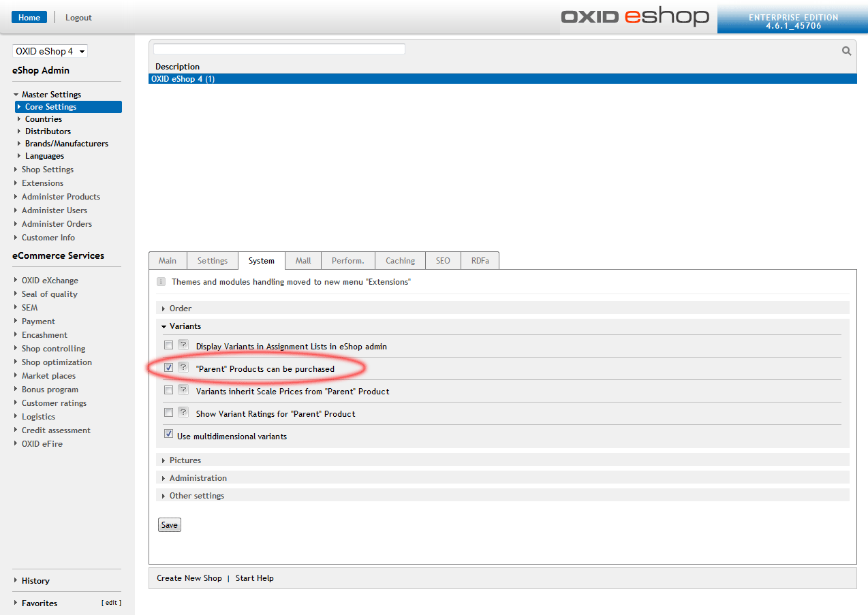The width and height of the screenshot is (868, 615).
Task: Click the info icon beside Themes notice
Action: click(161, 281)
